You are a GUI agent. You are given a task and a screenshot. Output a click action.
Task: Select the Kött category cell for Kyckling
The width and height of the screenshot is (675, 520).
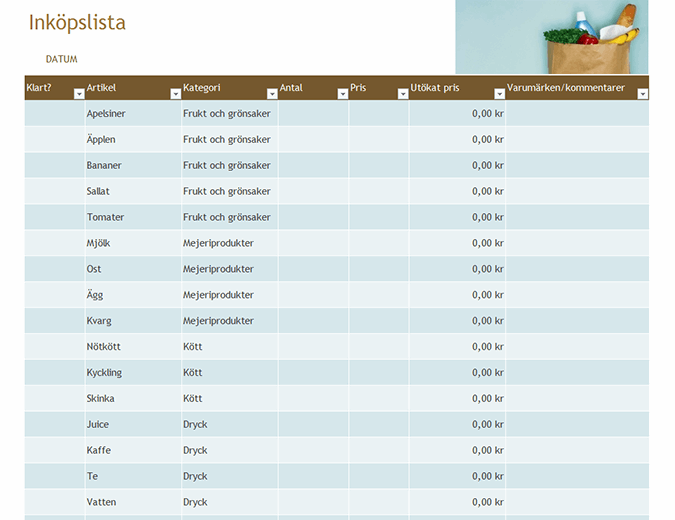click(229, 373)
